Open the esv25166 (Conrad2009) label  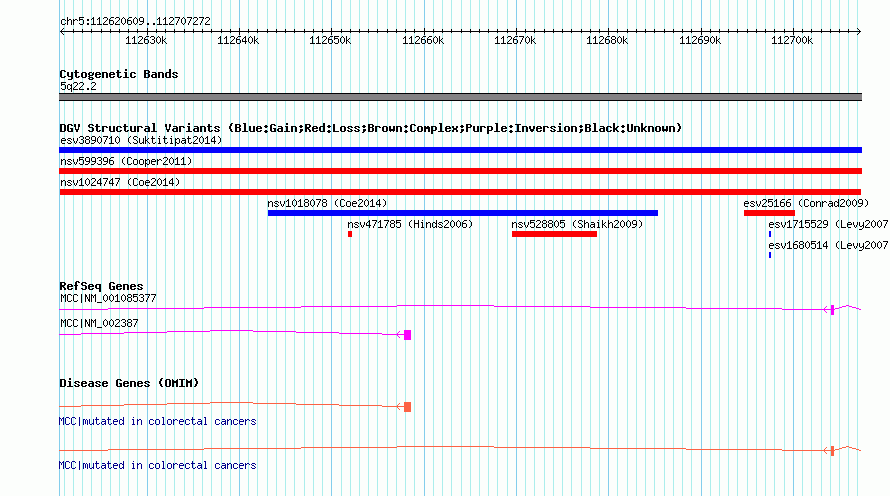tap(806, 203)
